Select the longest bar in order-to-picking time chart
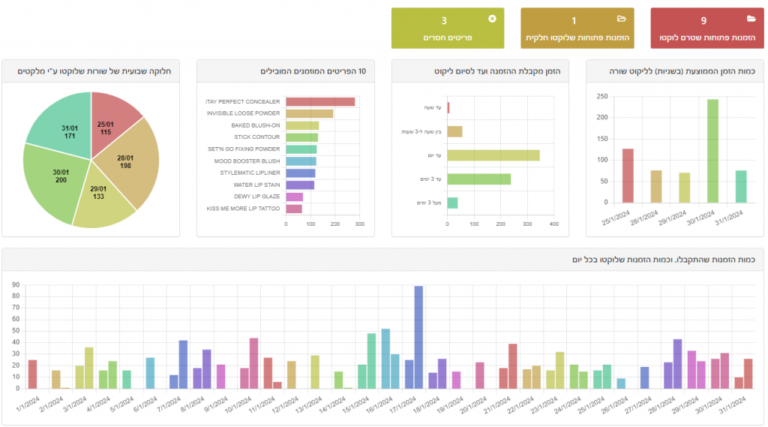The image size is (768, 427). [493, 155]
